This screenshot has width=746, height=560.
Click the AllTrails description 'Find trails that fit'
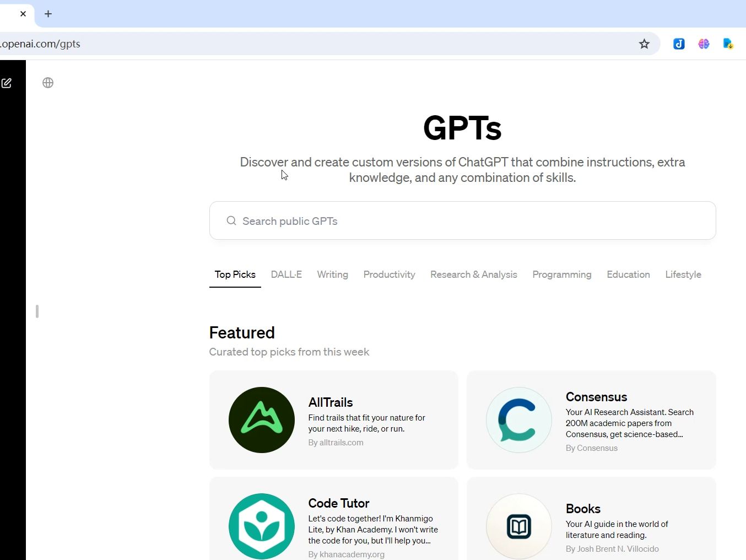click(x=367, y=423)
